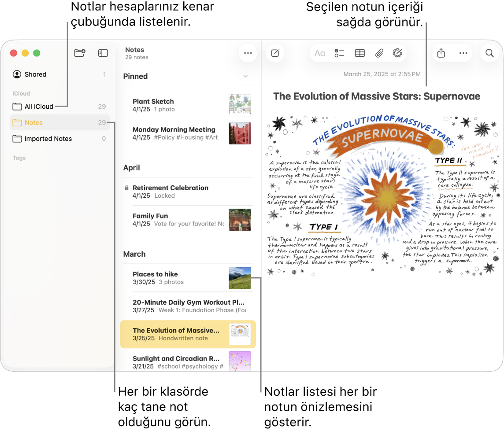Create a new folder using the toolbar icon
This screenshot has width=504, height=431.
[x=80, y=53]
